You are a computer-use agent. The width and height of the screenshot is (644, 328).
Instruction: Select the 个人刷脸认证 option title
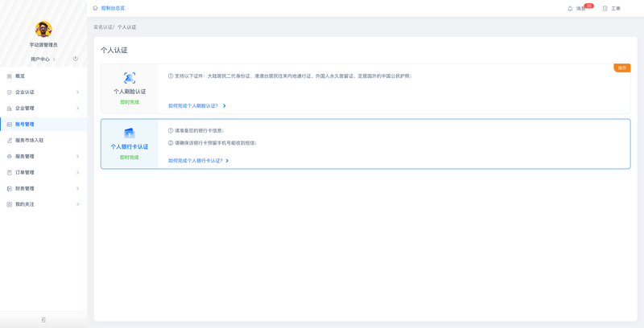pos(130,92)
